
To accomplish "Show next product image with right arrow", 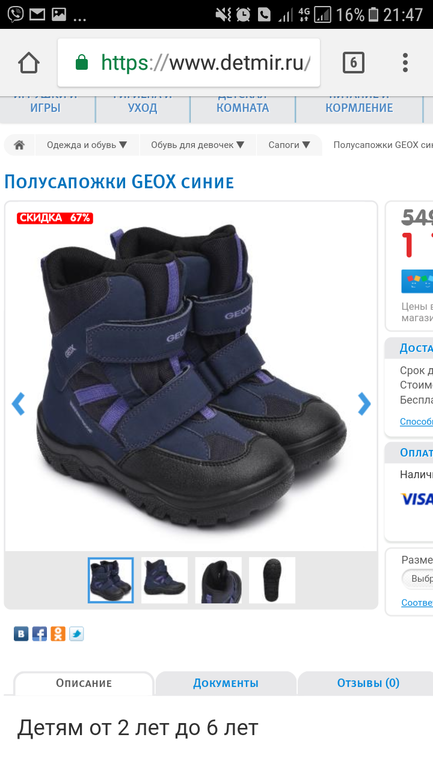I will [x=364, y=404].
